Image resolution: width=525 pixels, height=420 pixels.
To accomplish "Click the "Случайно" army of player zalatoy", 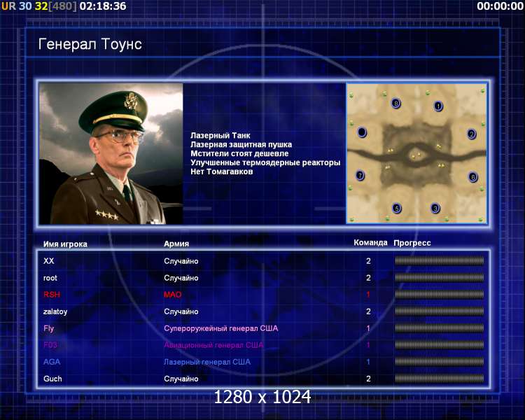I will [x=181, y=311].
